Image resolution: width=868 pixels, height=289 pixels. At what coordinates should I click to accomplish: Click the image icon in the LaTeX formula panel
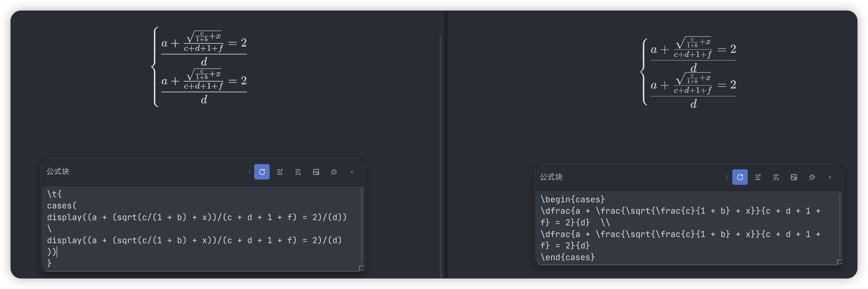point(794,177)
